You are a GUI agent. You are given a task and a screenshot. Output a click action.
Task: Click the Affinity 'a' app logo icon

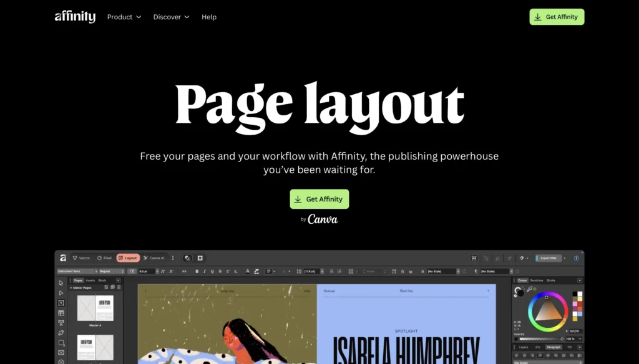tap(63, 258)
